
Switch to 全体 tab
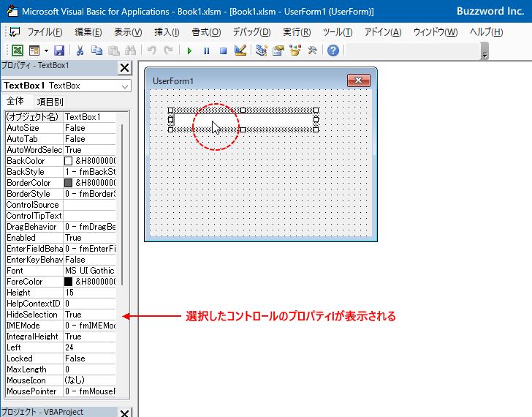(x=15, y=101)
